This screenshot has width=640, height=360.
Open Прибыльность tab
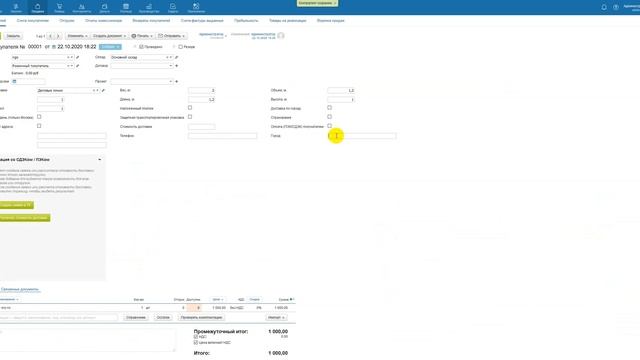[246, 20]
